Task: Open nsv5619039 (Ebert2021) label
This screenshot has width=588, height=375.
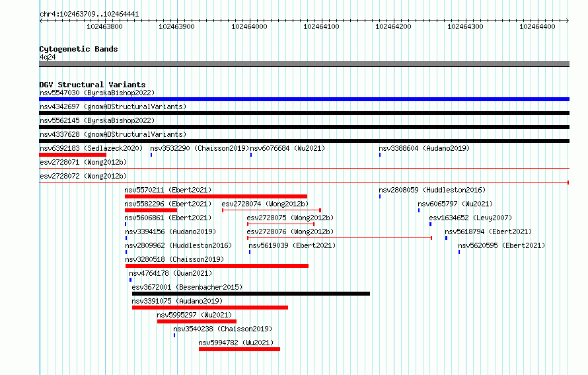Action: 292,245
